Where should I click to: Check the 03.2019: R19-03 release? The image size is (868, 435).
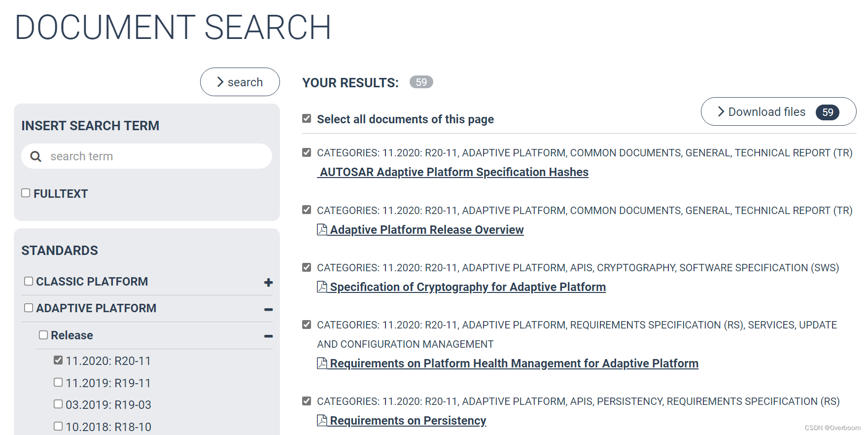coord(58,404)
